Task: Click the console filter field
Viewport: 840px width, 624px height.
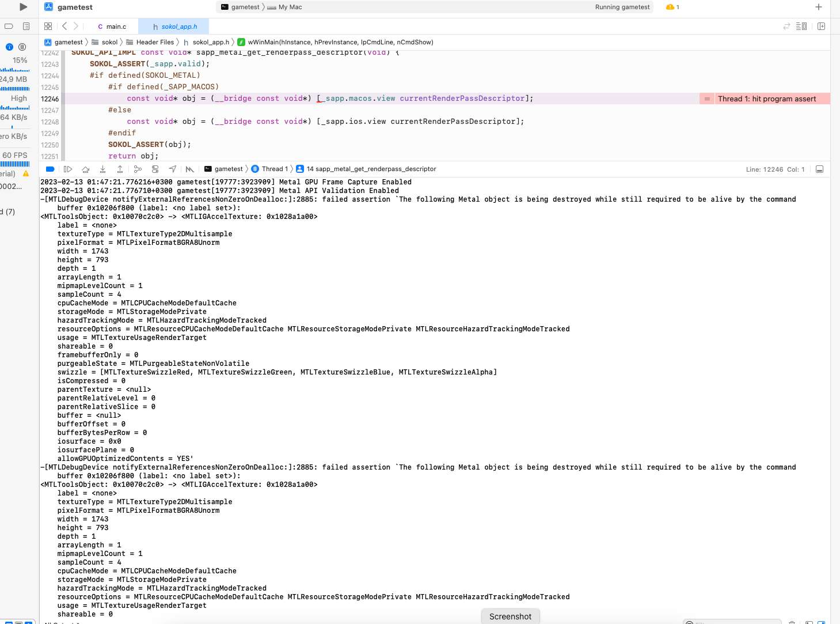Action: (x=731, y=621)
